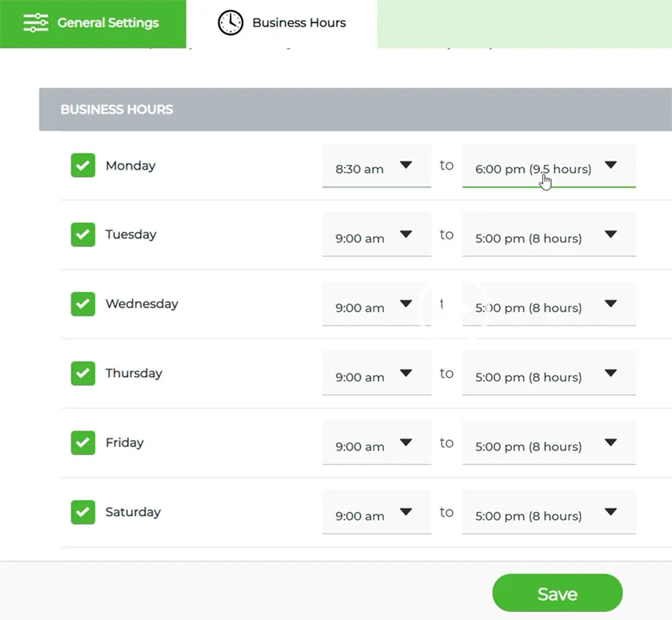Open the General Settings tab
The image size is (672, 620).
pos(93,23)
